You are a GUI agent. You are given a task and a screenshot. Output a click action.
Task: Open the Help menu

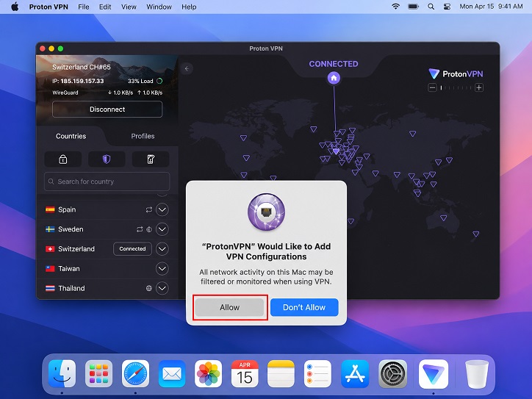[x=189, y=7]
